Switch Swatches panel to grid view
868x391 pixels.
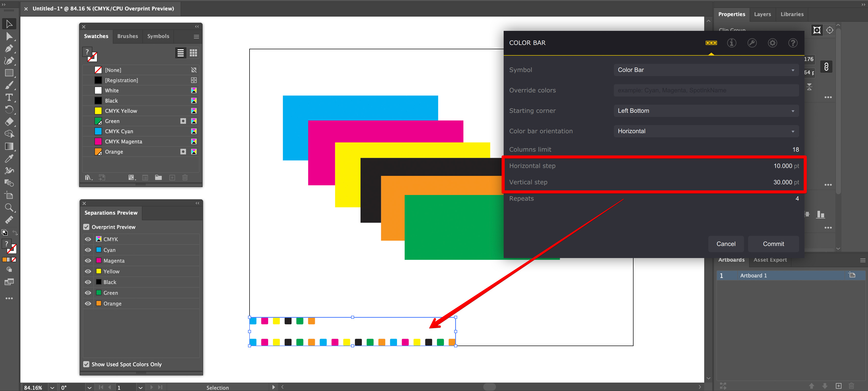tap(193, 53)
